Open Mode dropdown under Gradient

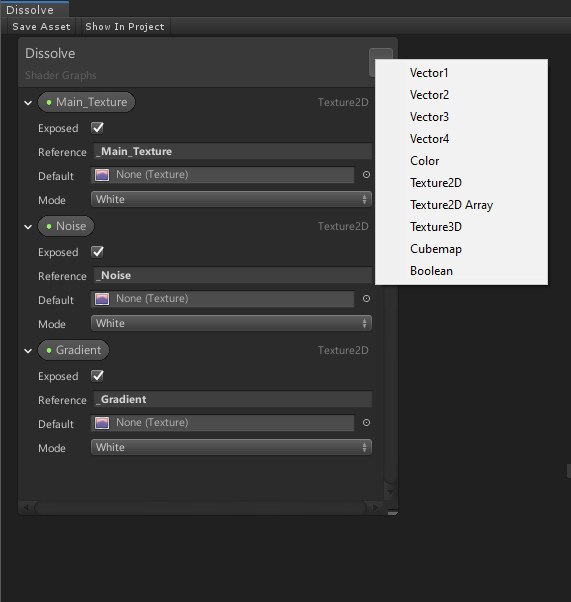tap(231, 447)
